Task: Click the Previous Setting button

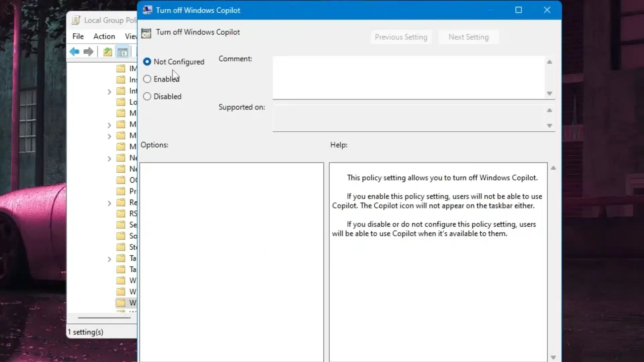Action: [x=401, y=37]
